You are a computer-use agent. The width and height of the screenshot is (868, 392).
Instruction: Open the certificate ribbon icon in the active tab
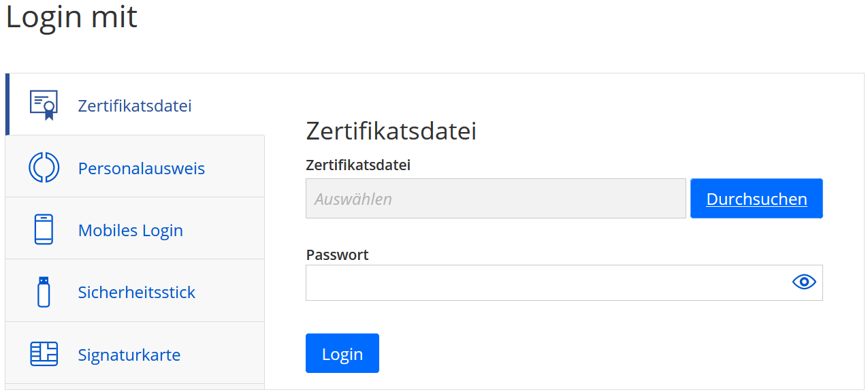coord(43,103)
